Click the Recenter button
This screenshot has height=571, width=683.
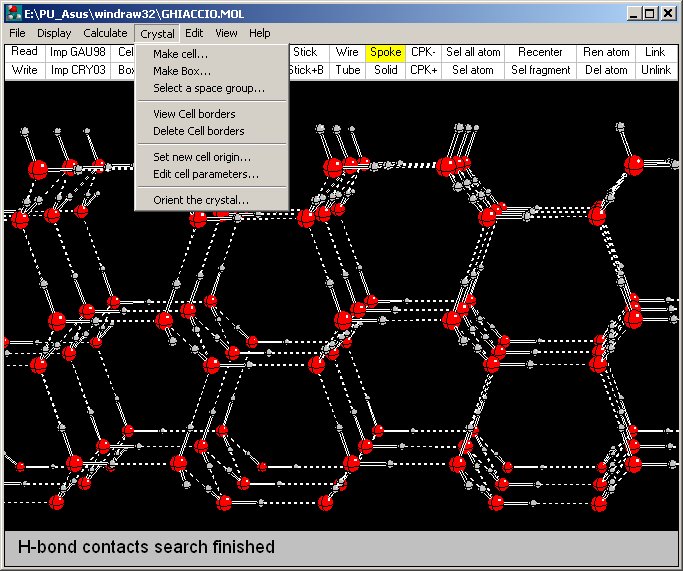coord(541,52)
